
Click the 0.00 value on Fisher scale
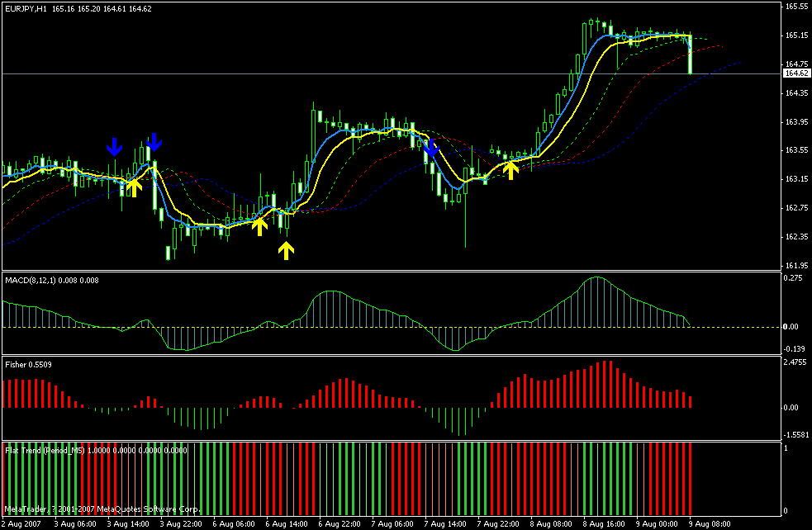tap(791, 408)
